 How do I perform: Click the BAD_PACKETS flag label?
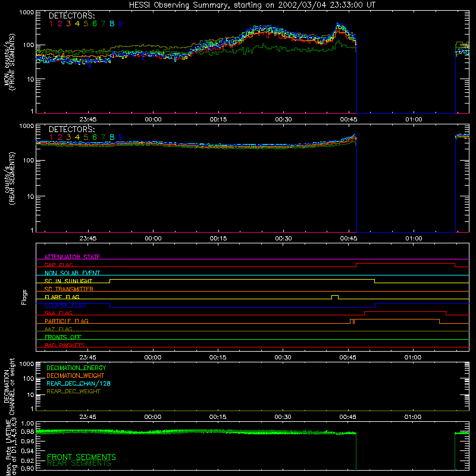(x=65, y=345)
